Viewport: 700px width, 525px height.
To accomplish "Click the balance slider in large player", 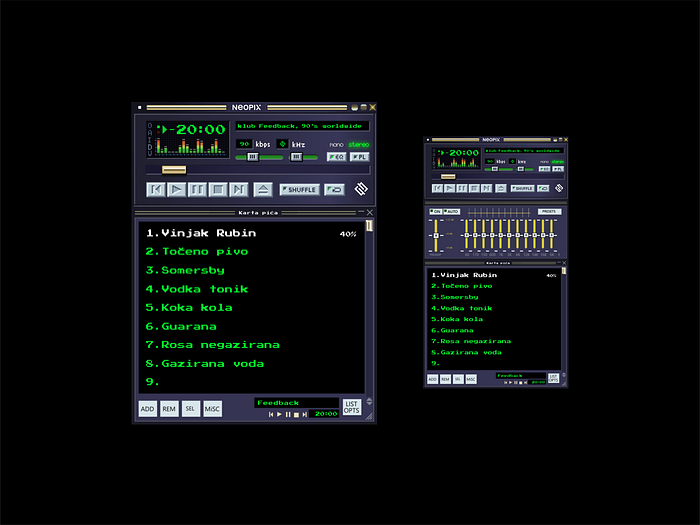I will coord(296,157).
